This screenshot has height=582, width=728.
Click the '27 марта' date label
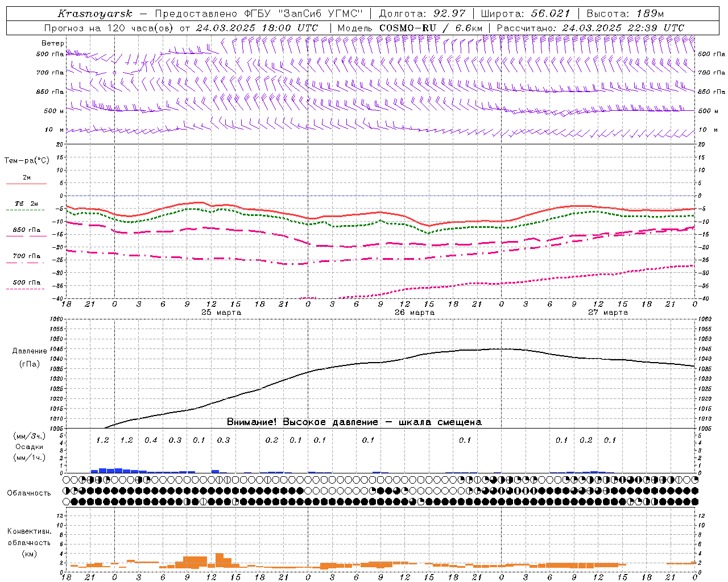coord(608,313)
